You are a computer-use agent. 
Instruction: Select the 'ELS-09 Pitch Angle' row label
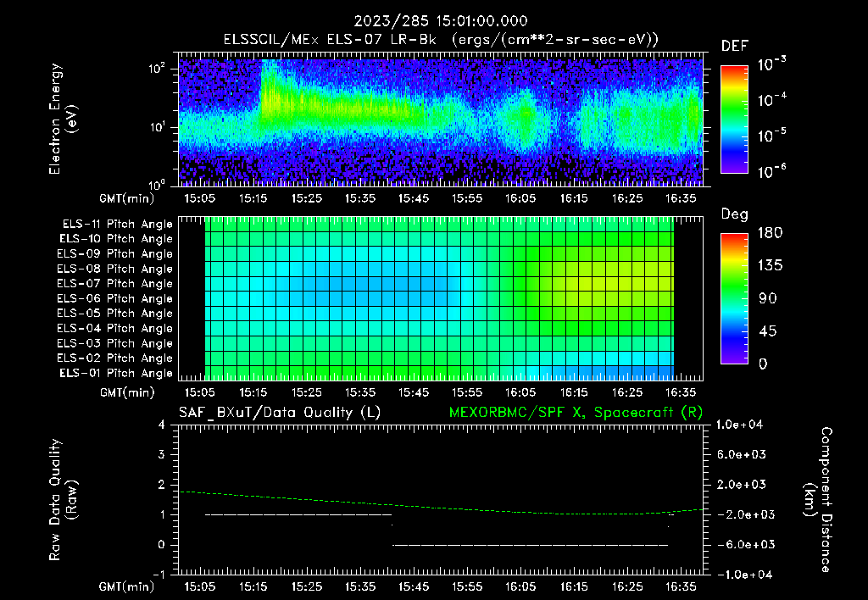coord(115,254)
